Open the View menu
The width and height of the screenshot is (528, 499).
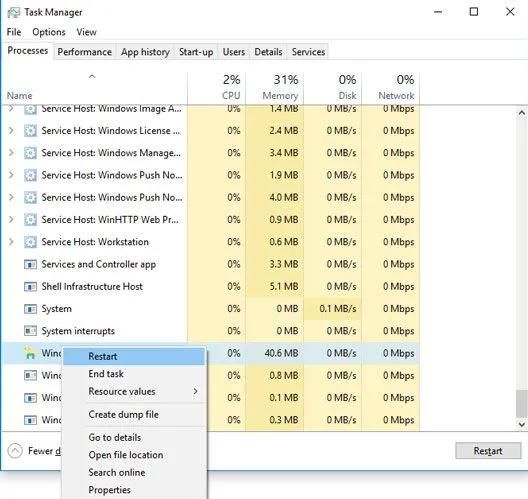point(86,32)
